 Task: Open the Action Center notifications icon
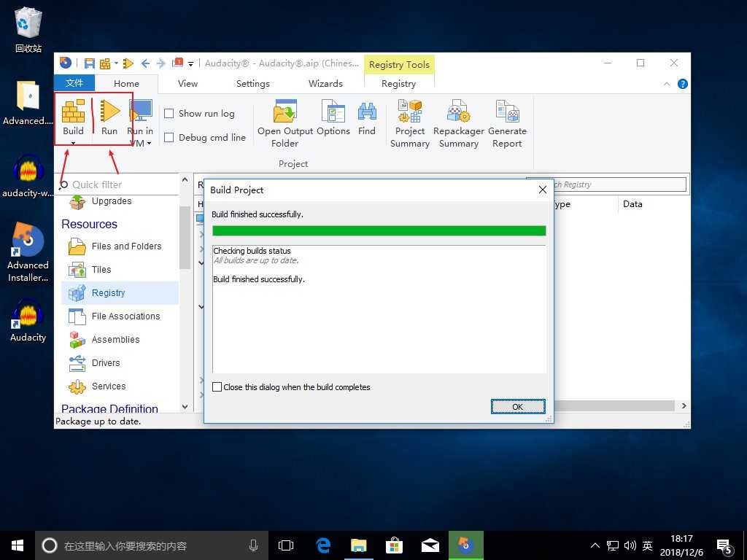click(x=724, y=545)
